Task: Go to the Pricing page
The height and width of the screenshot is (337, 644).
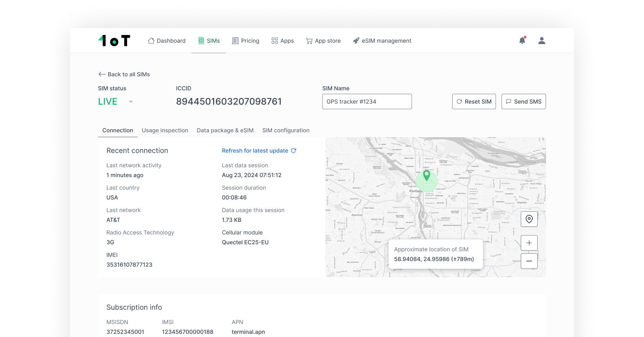Action: tap(246, 41)
